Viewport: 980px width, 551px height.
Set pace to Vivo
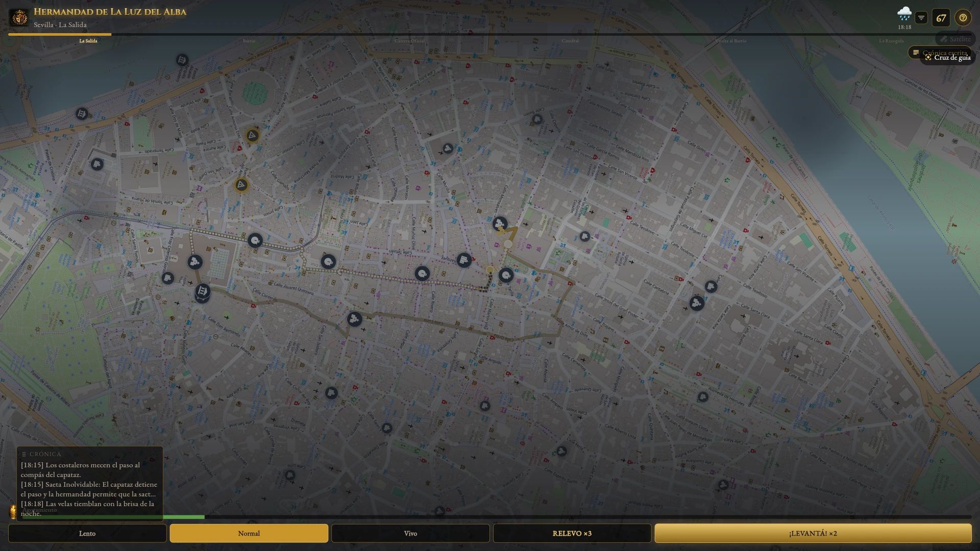click(410, 533)
